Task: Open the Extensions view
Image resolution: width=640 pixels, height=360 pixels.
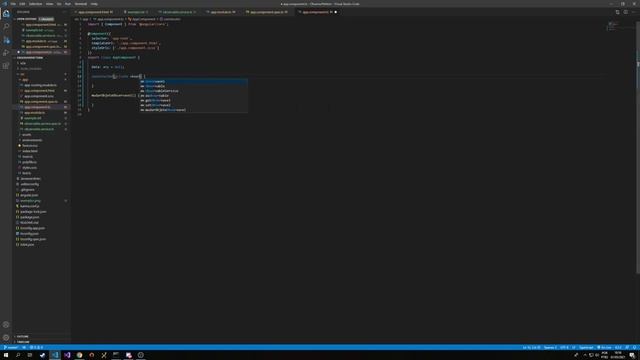Action: [x=6, y=66]
